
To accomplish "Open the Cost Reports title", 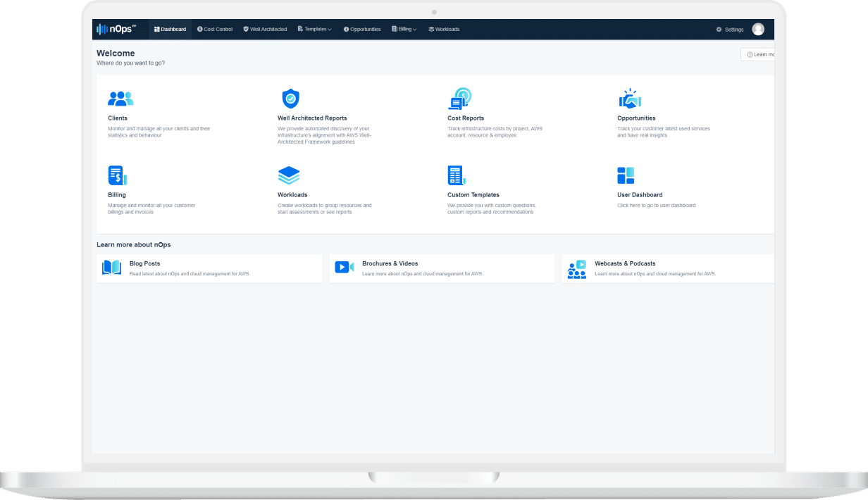I will click(466, 118).
